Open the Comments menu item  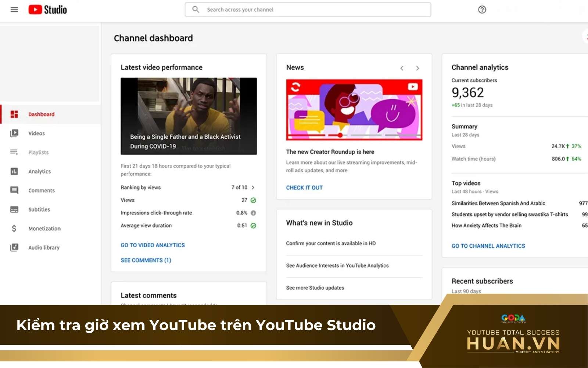point(51,190)
